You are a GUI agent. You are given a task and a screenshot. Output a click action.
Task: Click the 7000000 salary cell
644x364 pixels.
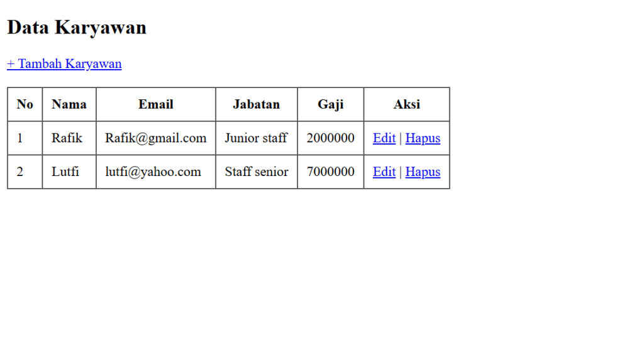(330, 172)
